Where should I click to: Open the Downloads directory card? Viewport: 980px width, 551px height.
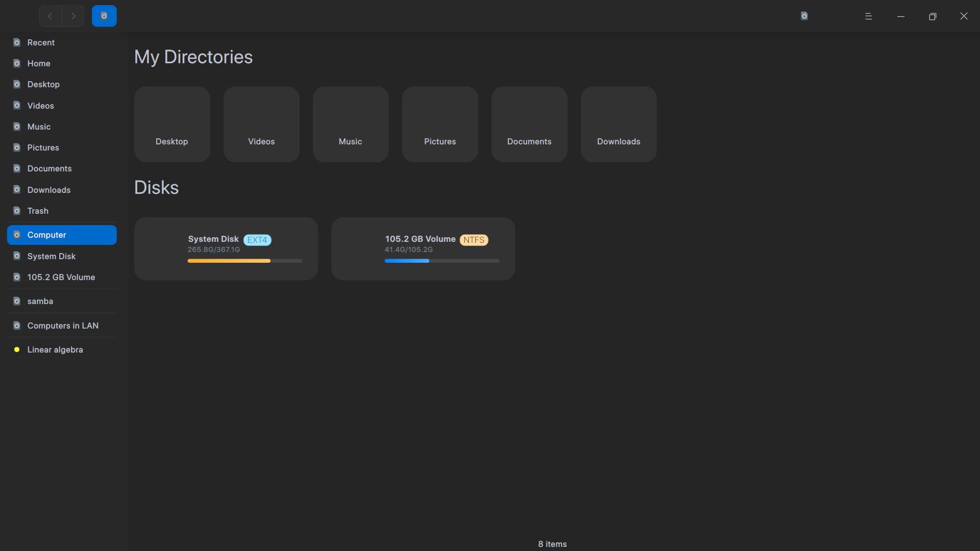[x=619, y=124]
